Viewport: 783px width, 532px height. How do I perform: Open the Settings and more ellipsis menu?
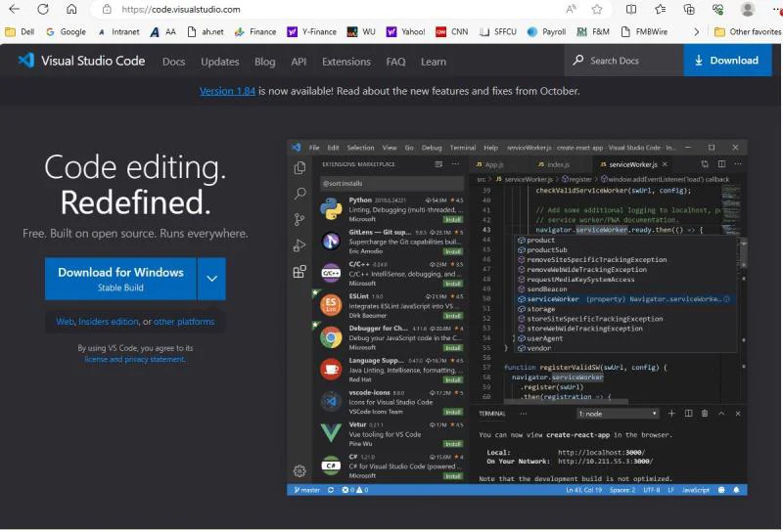(x=776, y=9)
